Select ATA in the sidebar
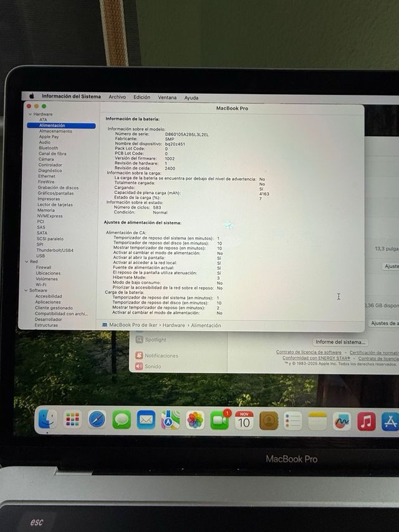 [x=43, y=120]
